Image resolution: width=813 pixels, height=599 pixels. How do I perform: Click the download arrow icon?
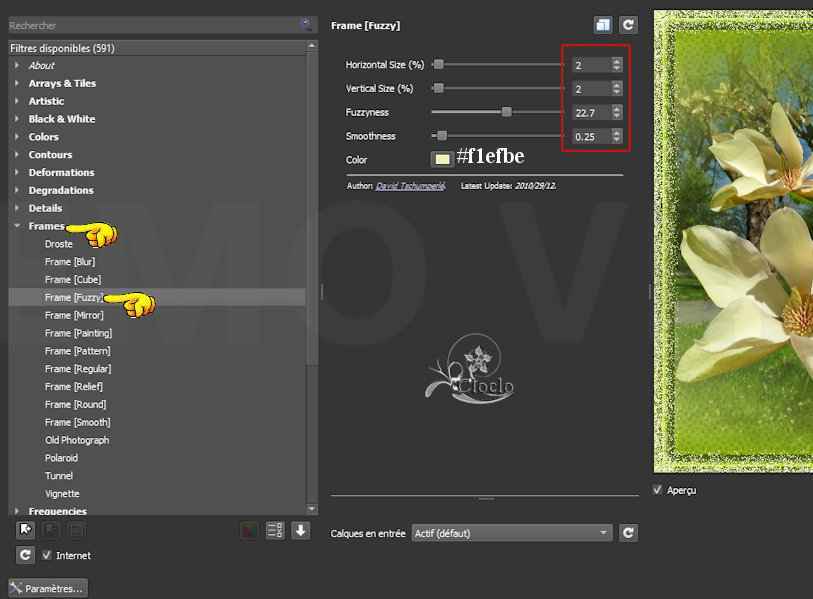click(x=300, y=531)
